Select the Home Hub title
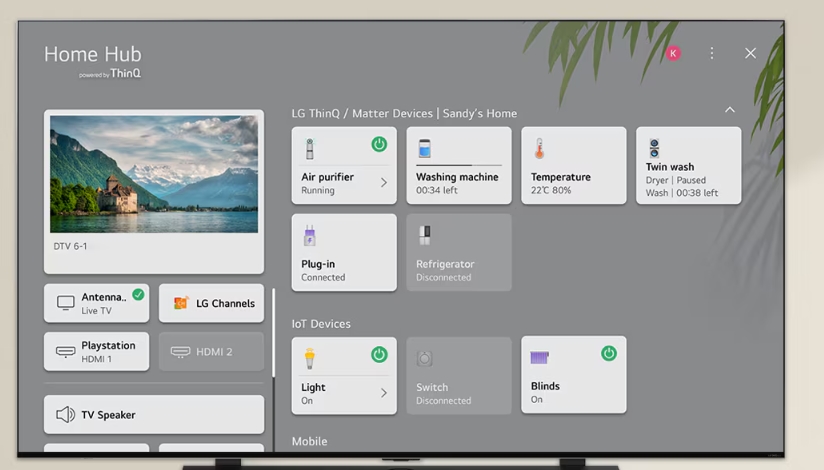Screen dimensions: 824x470 [93, 54]
